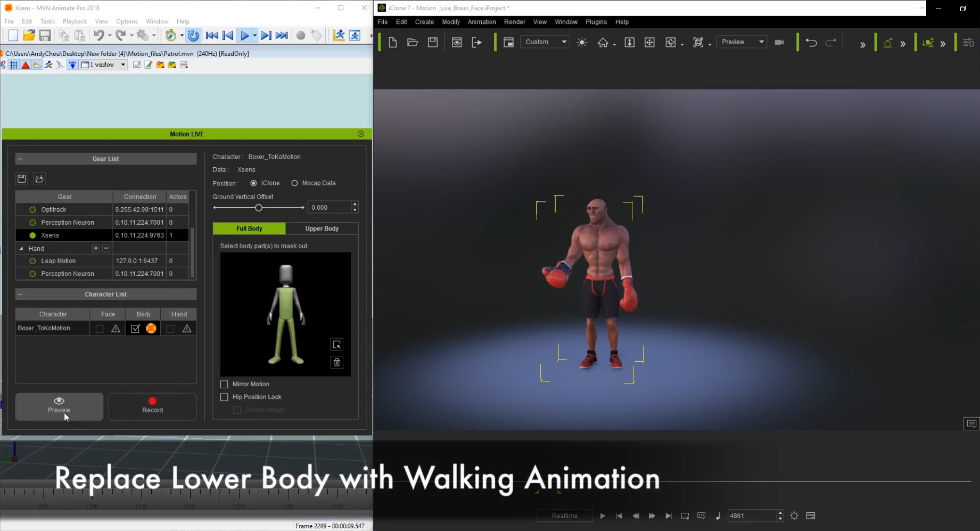This screenshot has height=531, width=980.
Task: Click the Ground Vertical Offset slider handle
Action: pyautogui.click(x=259, y=208)
